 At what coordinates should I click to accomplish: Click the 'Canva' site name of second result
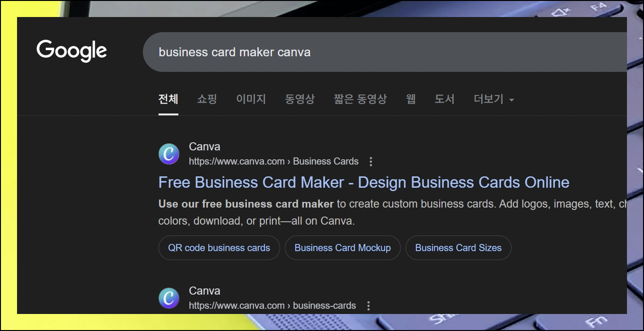click(204, 291)
